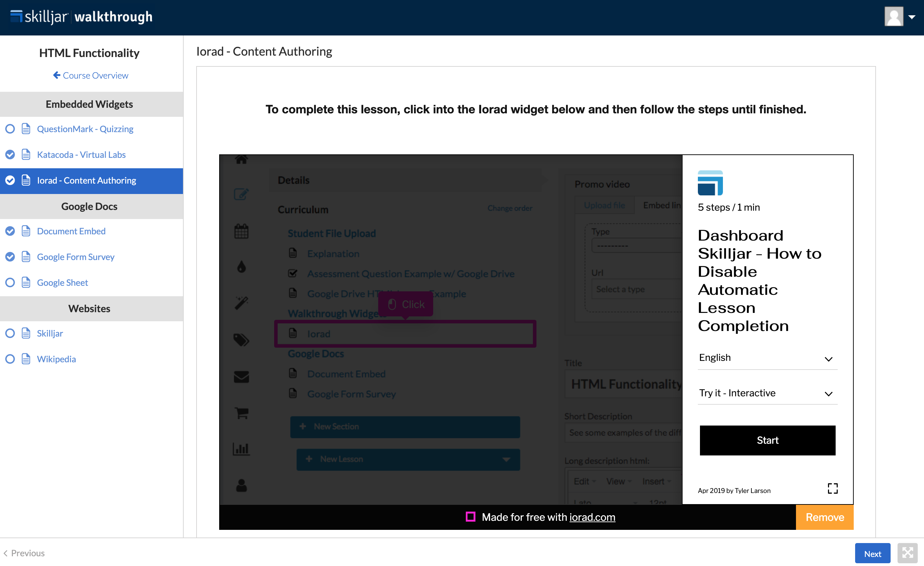Click the Iorad widget logo above steps count

710,183
